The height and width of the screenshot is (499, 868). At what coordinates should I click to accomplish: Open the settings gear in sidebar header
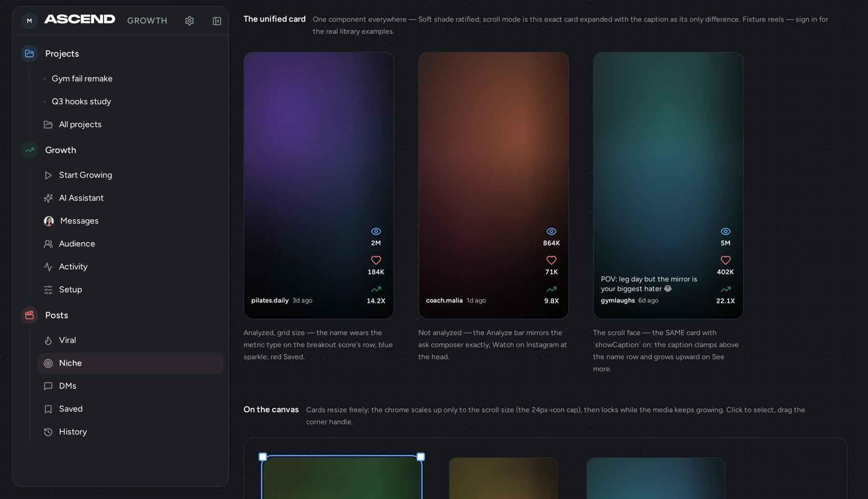click(190, 21)
